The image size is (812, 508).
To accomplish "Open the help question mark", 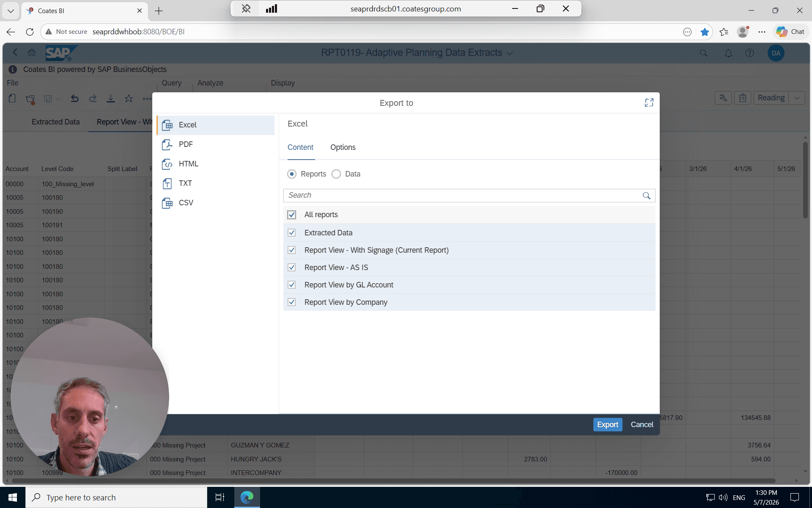I will click(749, 53).
